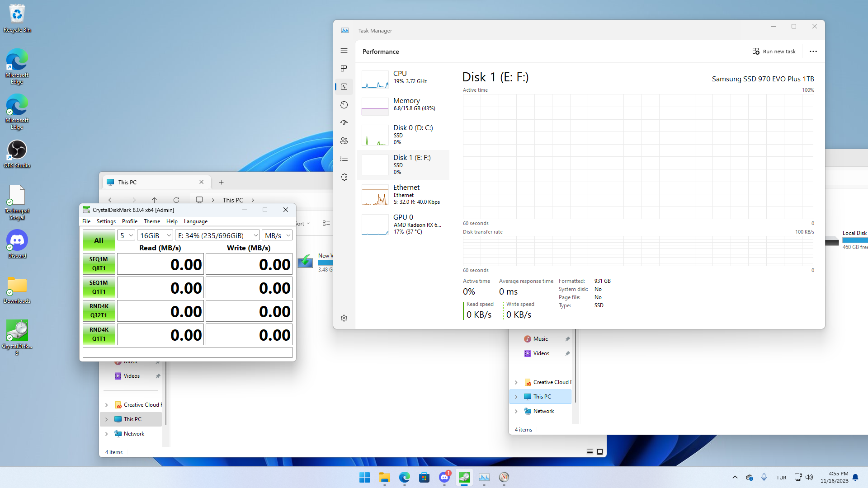
Task: Open Services puzzle icon in sidebar
Action: (344, 177)
